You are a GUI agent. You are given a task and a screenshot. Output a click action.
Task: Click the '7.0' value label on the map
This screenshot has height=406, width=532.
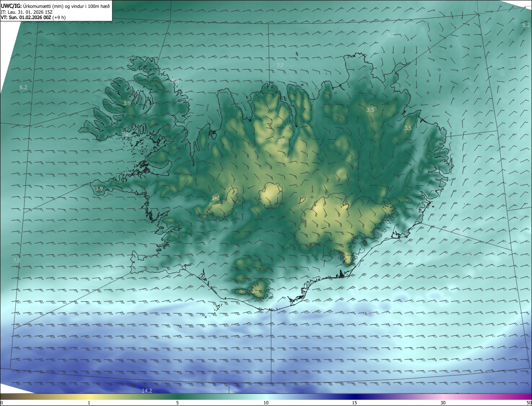click(x=17, y=260)
